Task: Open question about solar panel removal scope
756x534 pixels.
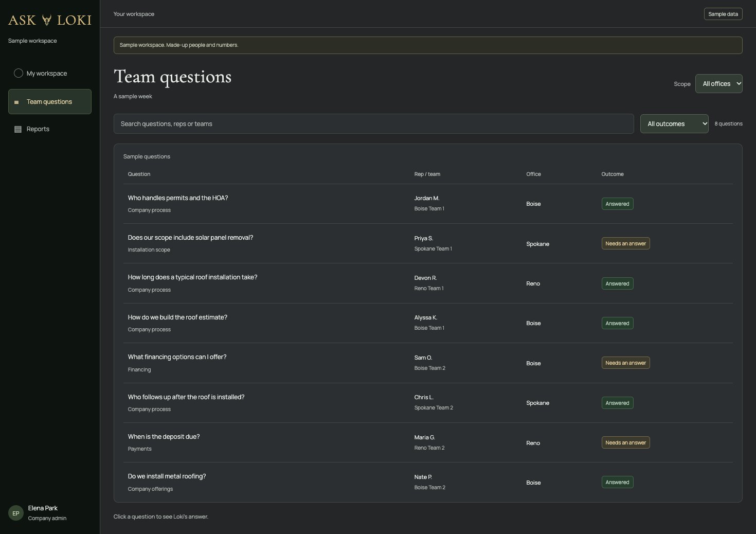Action: [x=190, y=238]
